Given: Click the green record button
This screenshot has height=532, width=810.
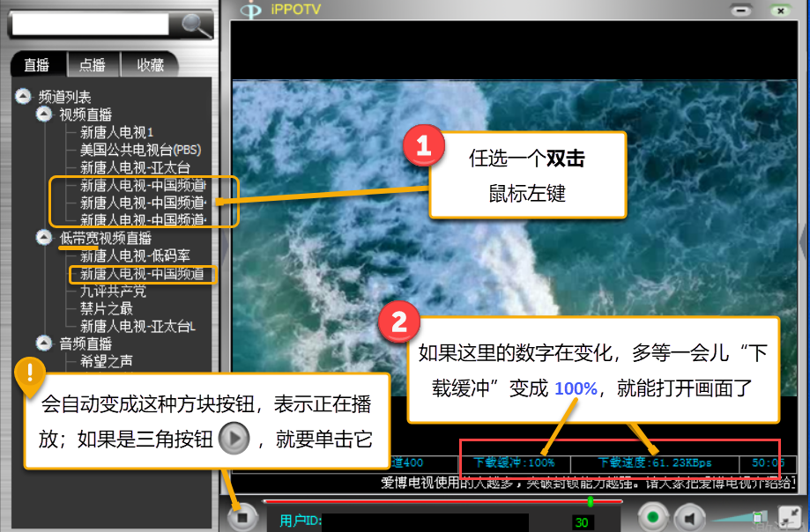Looking at the screenshot, I should click(x=652, y=517).
